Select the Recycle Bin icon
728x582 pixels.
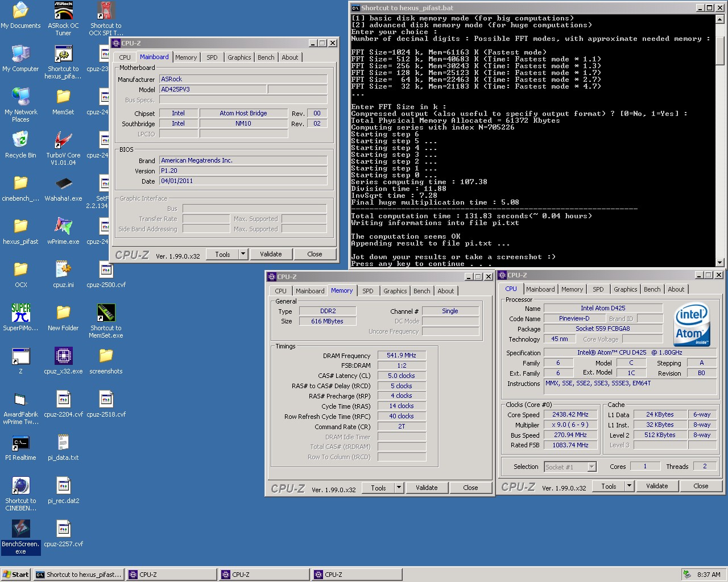pyautogui.click(x=20, y=145)
